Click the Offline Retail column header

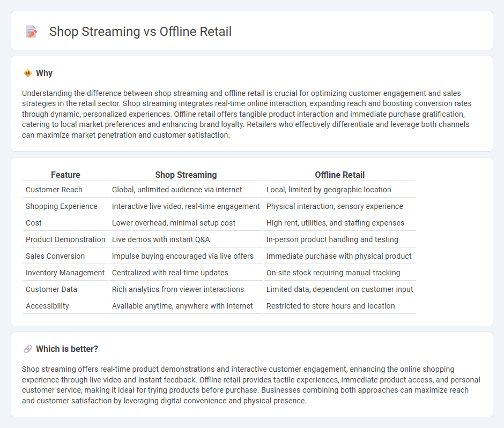pos(340,175)
